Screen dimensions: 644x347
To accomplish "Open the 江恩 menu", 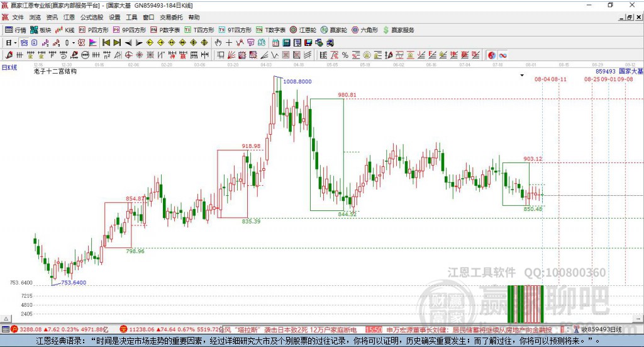I will pos(69,17).
